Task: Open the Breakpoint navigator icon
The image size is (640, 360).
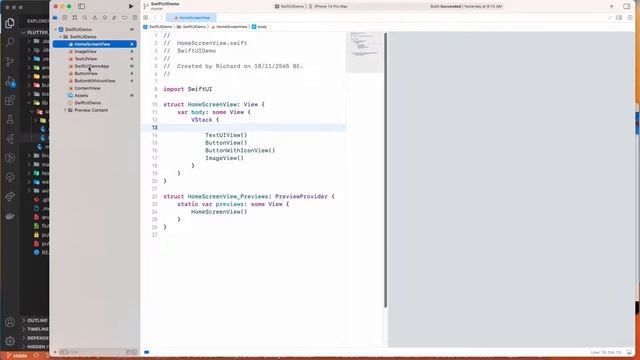Action: (124, 18)
